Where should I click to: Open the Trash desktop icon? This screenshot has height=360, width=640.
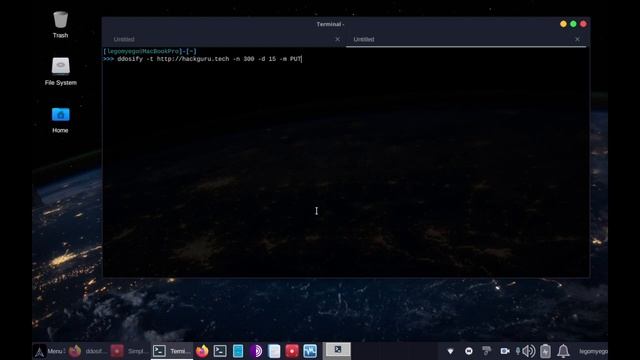(60, 24)
